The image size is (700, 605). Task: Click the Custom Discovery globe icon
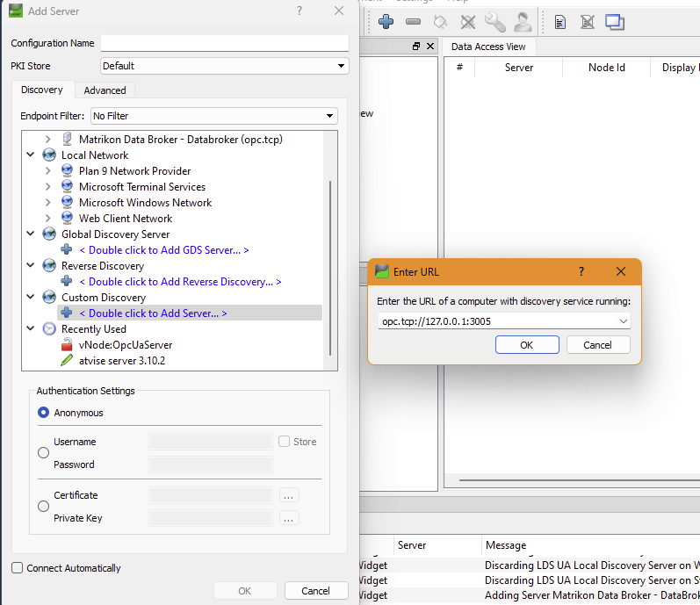click(49, 297)
